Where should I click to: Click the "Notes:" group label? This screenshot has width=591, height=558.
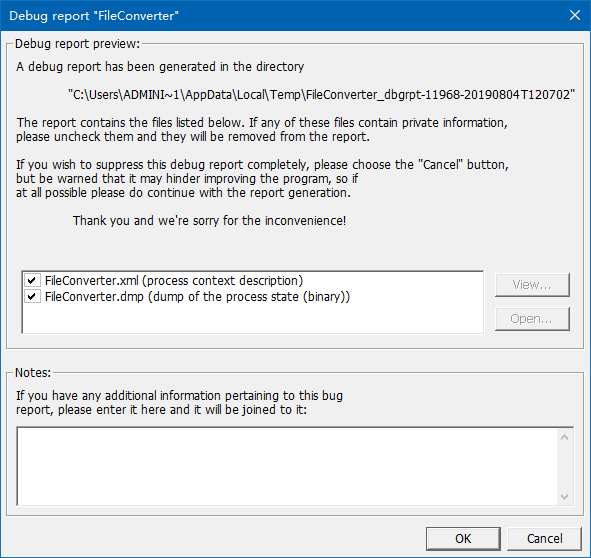click(x=33, y=373)
